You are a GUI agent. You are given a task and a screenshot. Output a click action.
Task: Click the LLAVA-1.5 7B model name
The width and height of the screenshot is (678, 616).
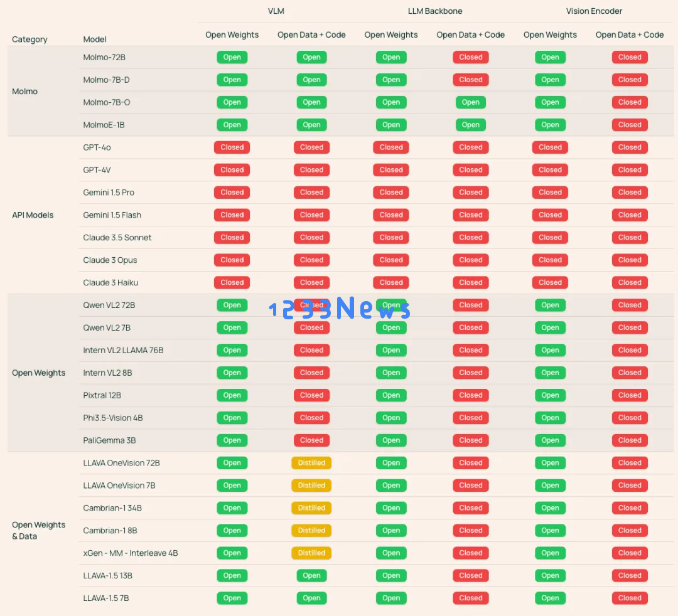106,598
